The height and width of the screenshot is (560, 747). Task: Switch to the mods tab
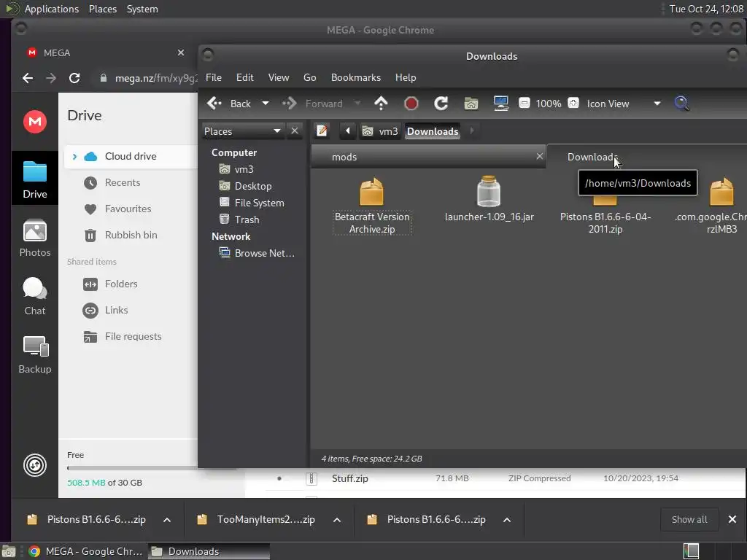[x=427, y=157]
